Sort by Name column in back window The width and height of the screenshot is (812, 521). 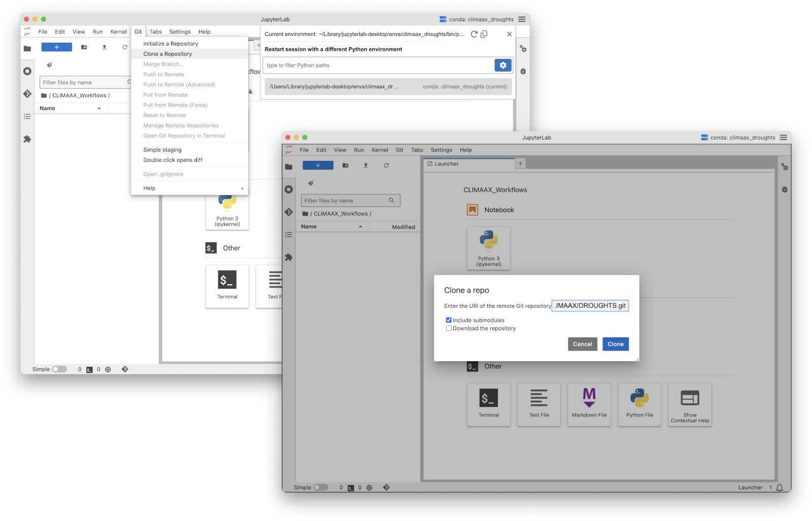tap(72, 108)
